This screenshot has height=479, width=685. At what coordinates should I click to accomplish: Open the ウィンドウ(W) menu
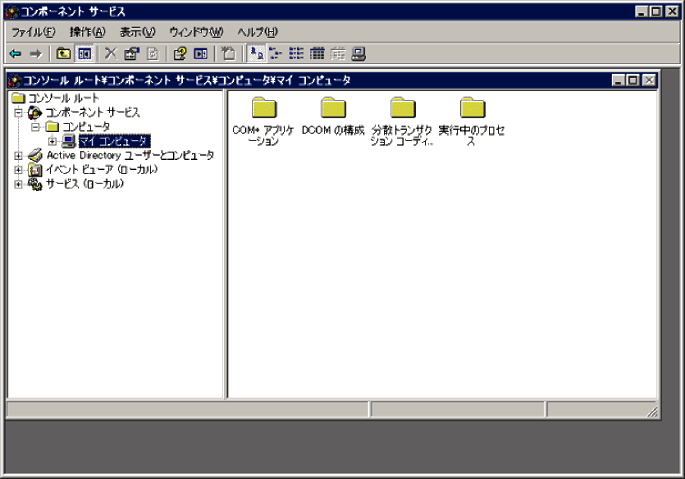[196, 32]
